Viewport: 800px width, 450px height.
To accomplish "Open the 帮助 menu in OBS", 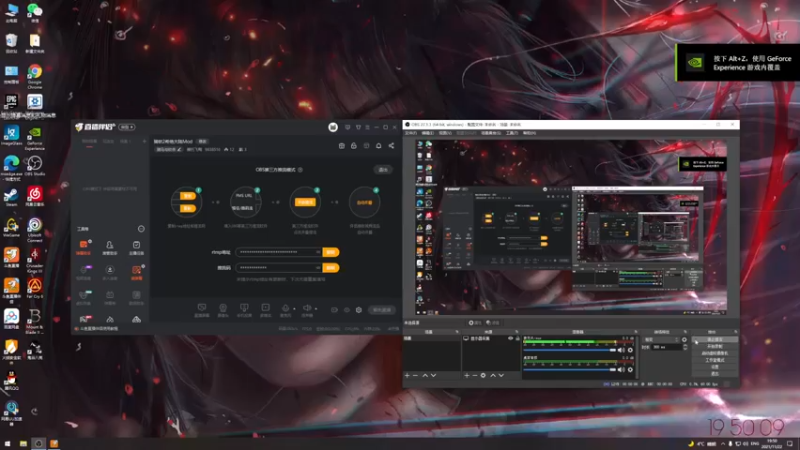I will [529, 133].
